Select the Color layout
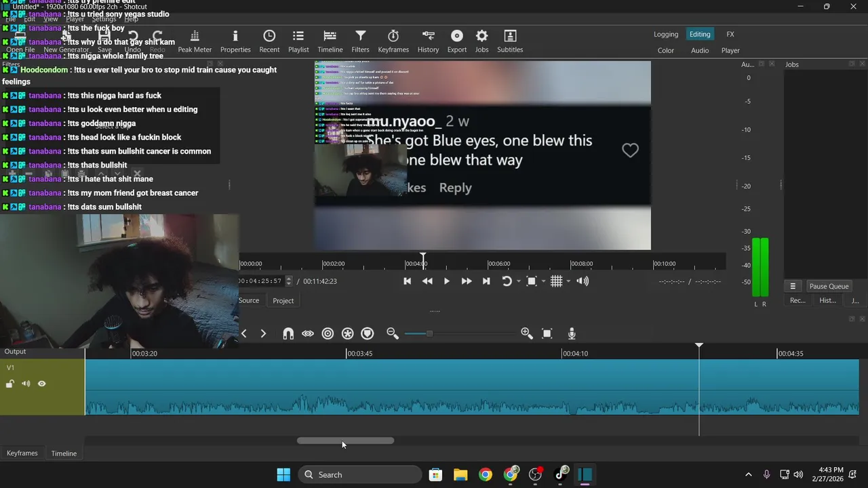 coord(666,50)
